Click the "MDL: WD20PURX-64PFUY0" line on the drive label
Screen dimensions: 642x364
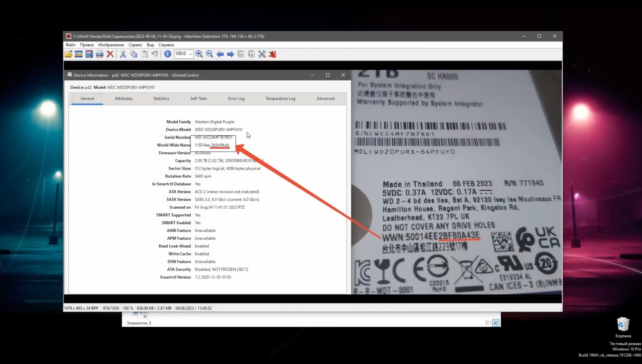pos(404,152)
